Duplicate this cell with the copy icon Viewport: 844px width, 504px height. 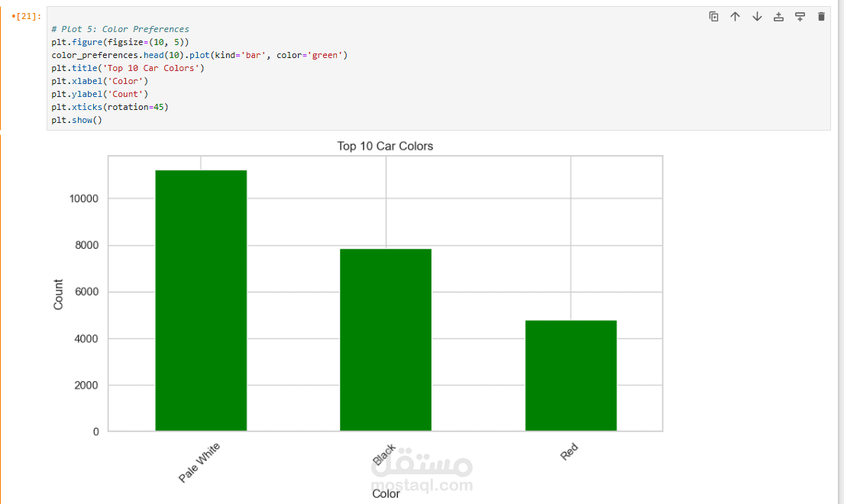(x=713, y=17)
